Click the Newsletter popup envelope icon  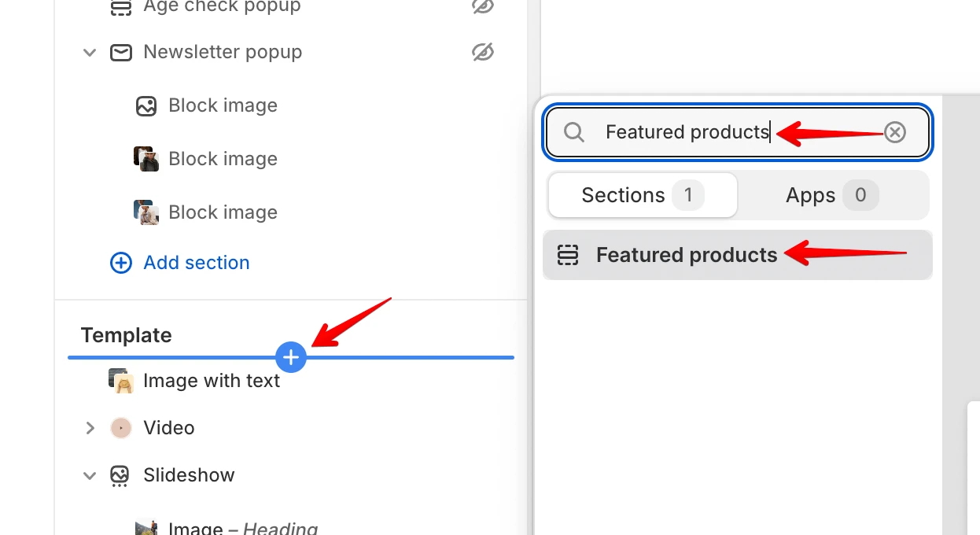(120, 53)
